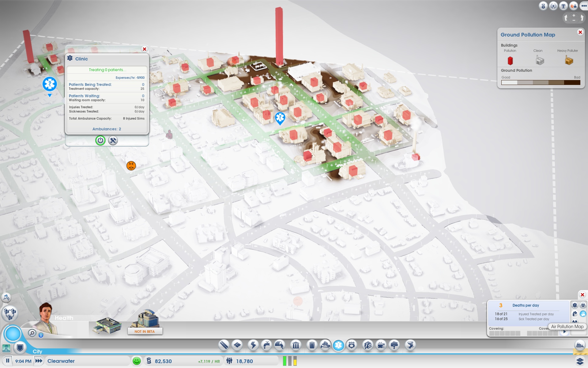Open the Roads tool
Screen dimensions: 588x368
point(224,345)
